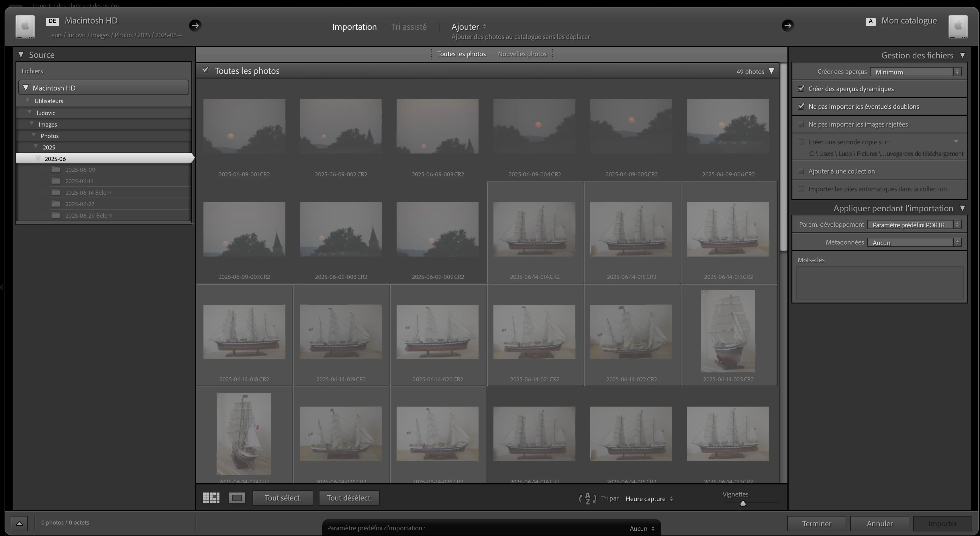The width and height of the screenshot is (980, 536).
Task: Click the A-Z sort direction icon
Action: (587, 498)
